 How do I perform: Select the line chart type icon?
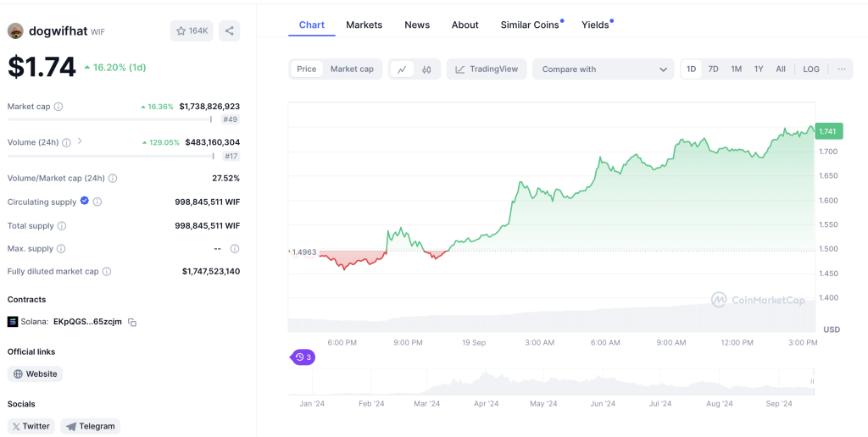403,69
